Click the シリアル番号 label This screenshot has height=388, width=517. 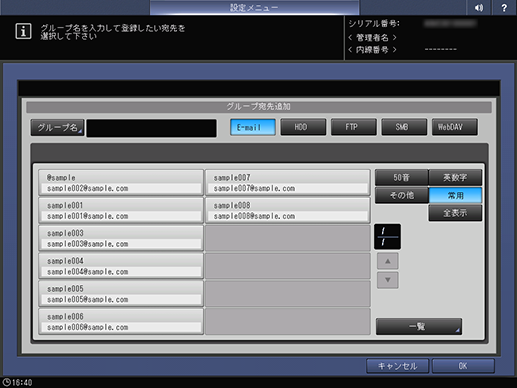coord(374,23)
